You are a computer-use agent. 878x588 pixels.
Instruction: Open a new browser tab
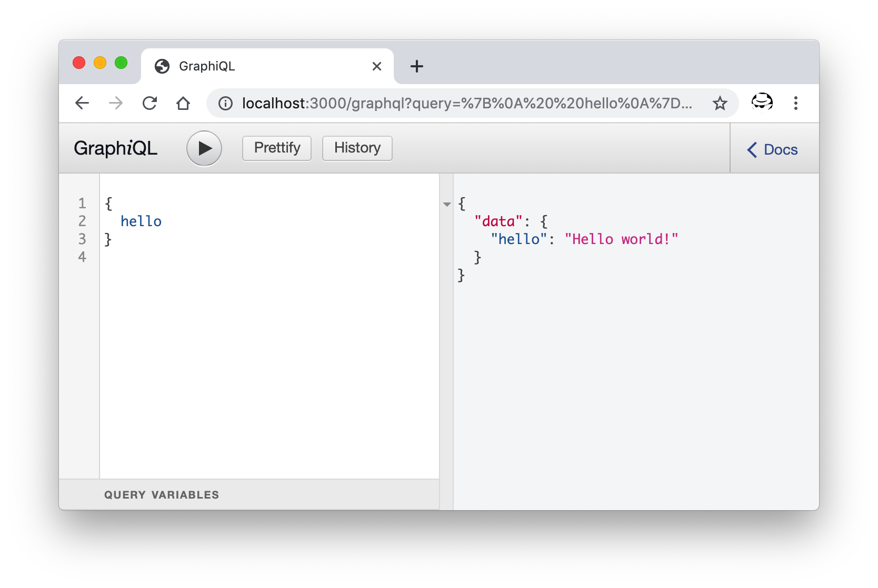[417, 66]
